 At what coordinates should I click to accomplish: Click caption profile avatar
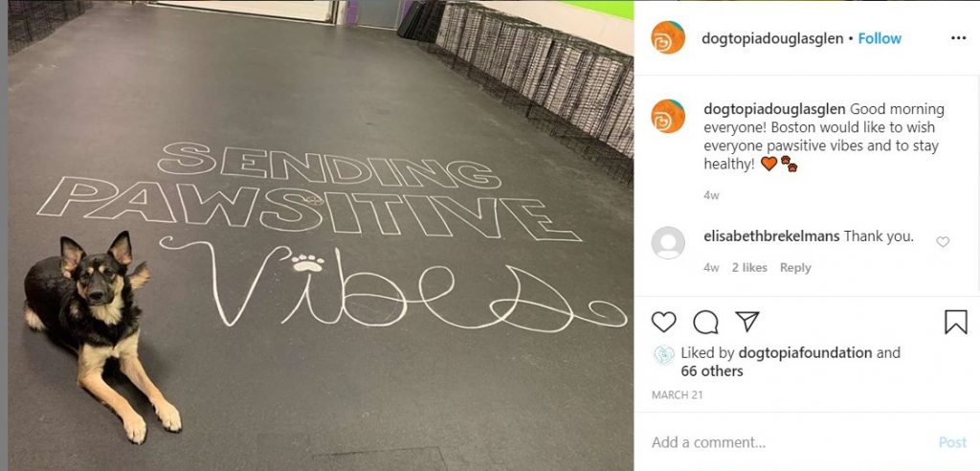(668, 117)
